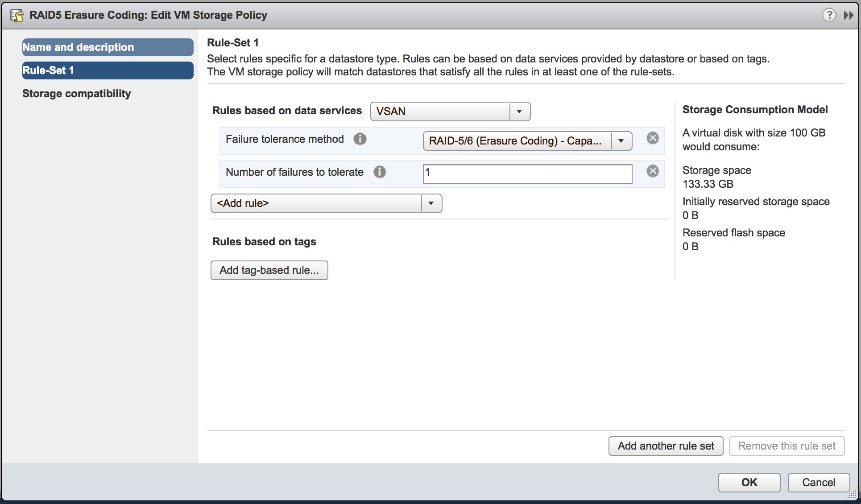Click the help question mark icon
The width and height of the screenshot is (861, 504).
(x=829, y=15)
